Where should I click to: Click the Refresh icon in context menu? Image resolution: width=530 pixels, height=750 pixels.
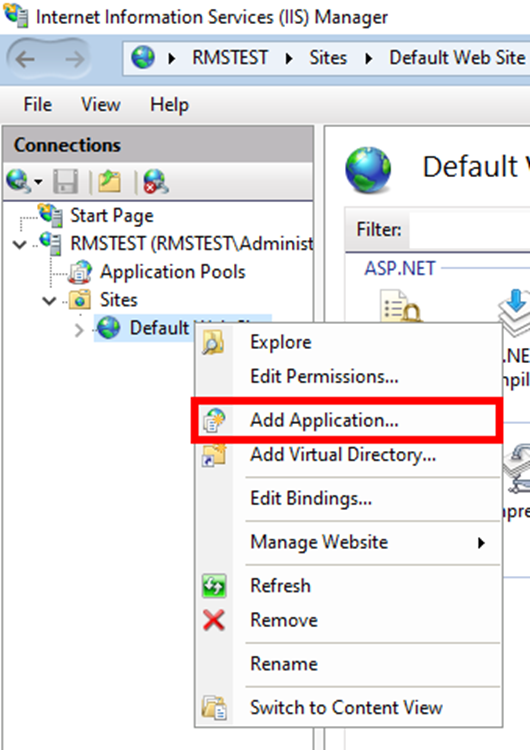point(214,586)
